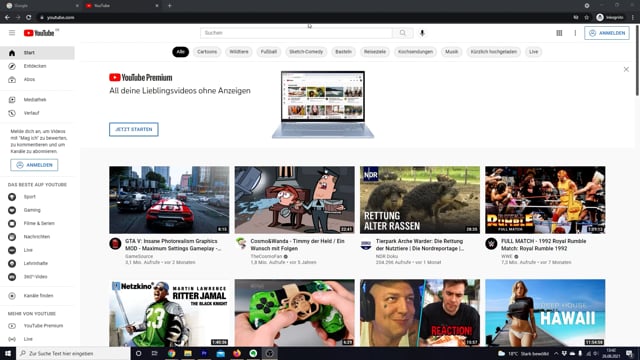Click the YouTube search field

[x=296, y=33]
